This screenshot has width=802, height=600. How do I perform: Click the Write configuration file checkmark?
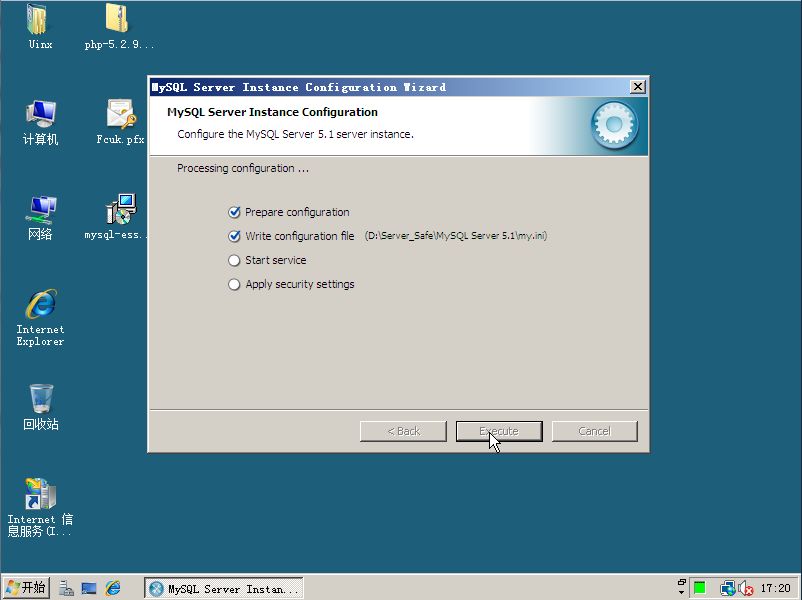click(x=234, y=236)
